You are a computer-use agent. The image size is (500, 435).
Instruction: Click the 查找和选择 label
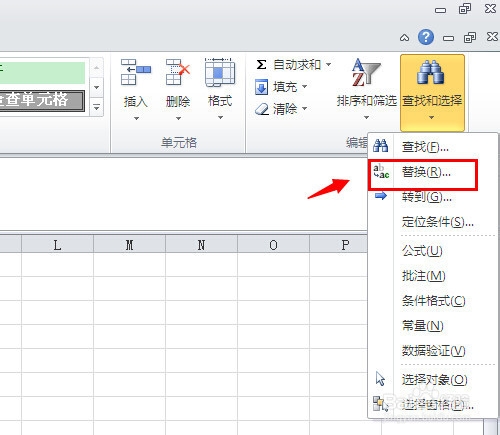click(432, 100)
